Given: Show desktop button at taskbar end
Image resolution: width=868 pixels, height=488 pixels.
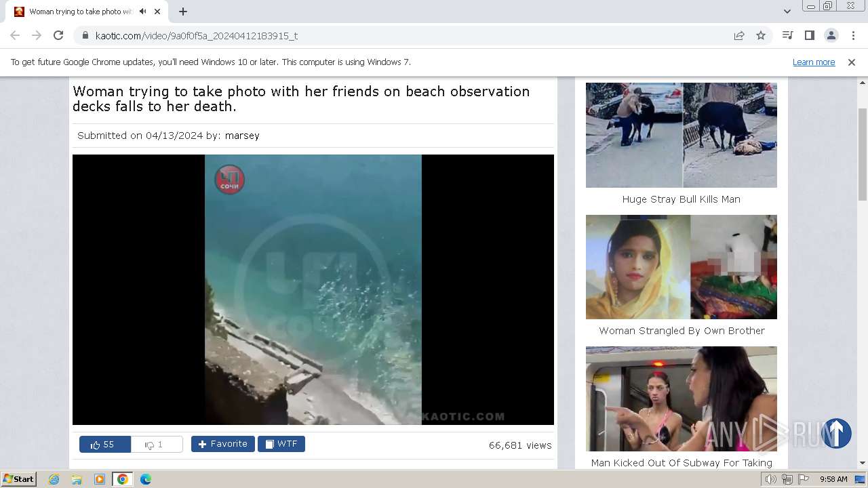Looking at the screenshot, I should click(861, 479).
